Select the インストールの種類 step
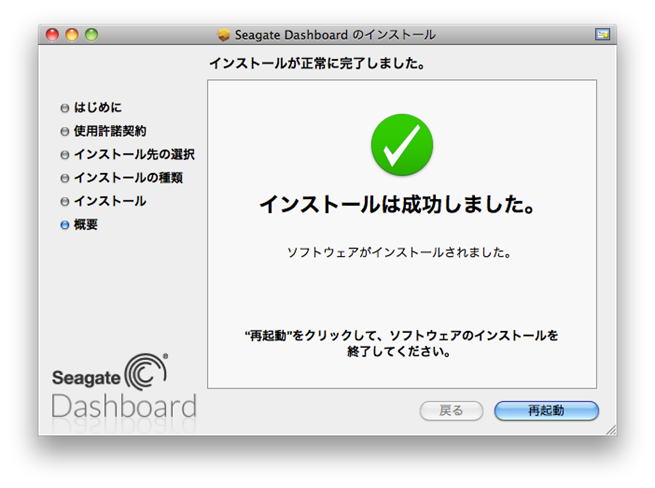 (128, 178)
